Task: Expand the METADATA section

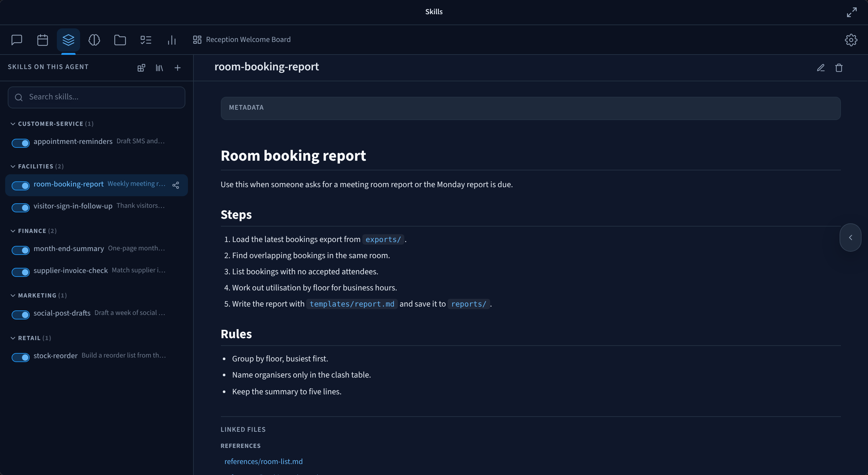Action: point(530,108)
